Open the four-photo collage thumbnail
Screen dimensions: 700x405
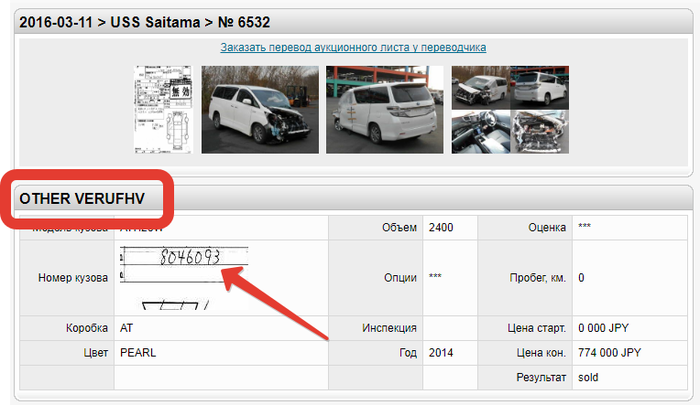pyautogui.click(x=510, y=110)
